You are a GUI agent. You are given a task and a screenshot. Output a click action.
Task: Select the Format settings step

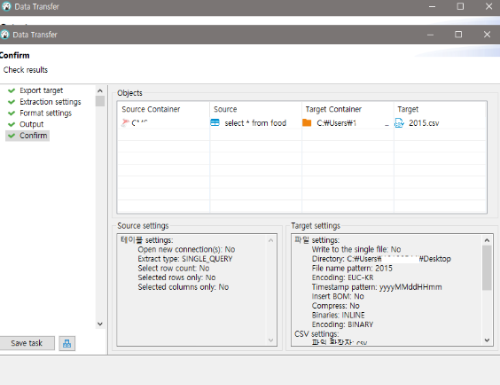45,113
